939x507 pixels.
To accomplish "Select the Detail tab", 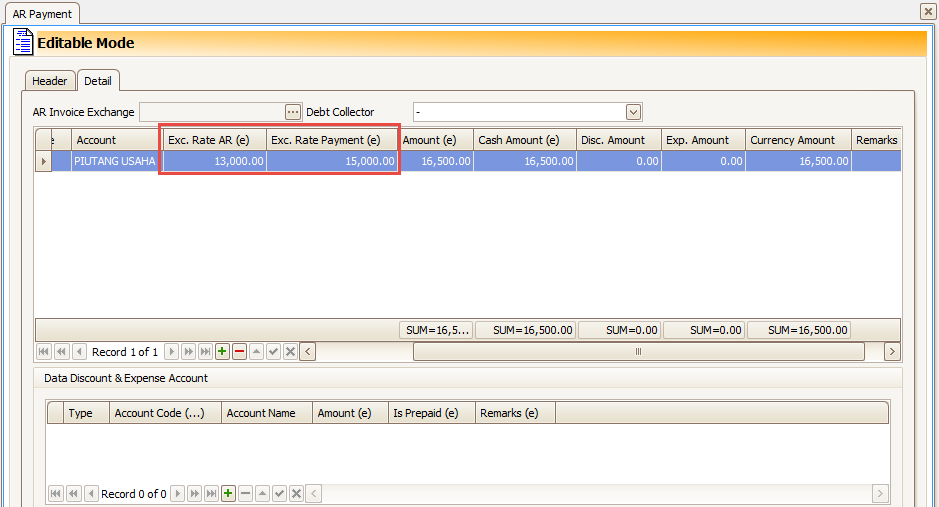I will click(x=98, y=81).
